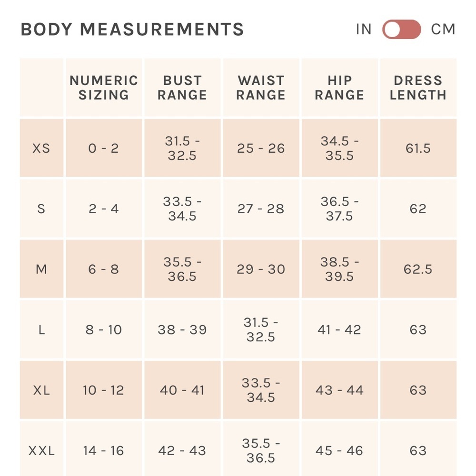Select the XL size row label
The height and width of the screenshot is (476, 476).
tap(41, 390)
